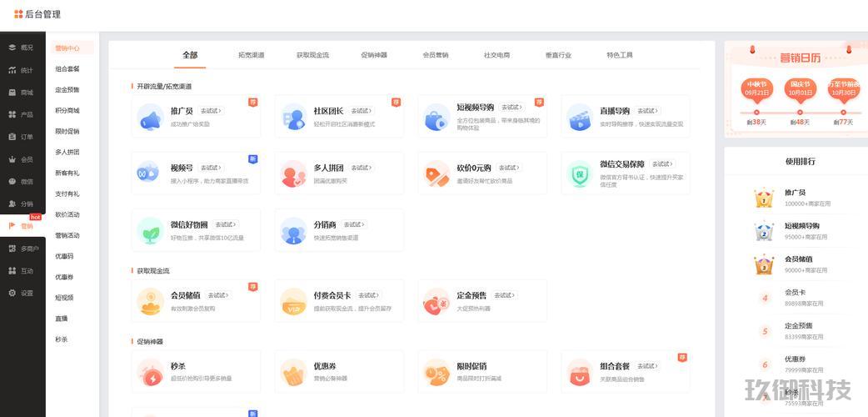Switch to the 获取现金流 tab
This screenshot has height=417, width=868.
tap(312, 55)
